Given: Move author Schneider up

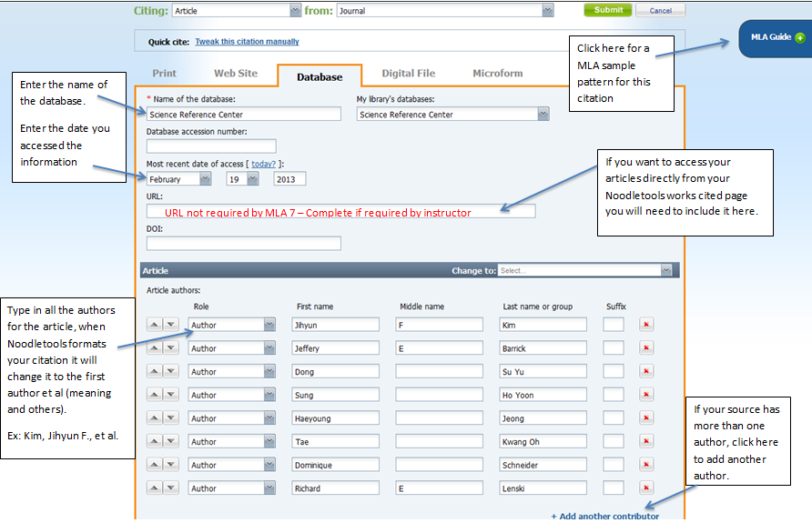Looking at the screenshot, I should [x=155, y=465].
